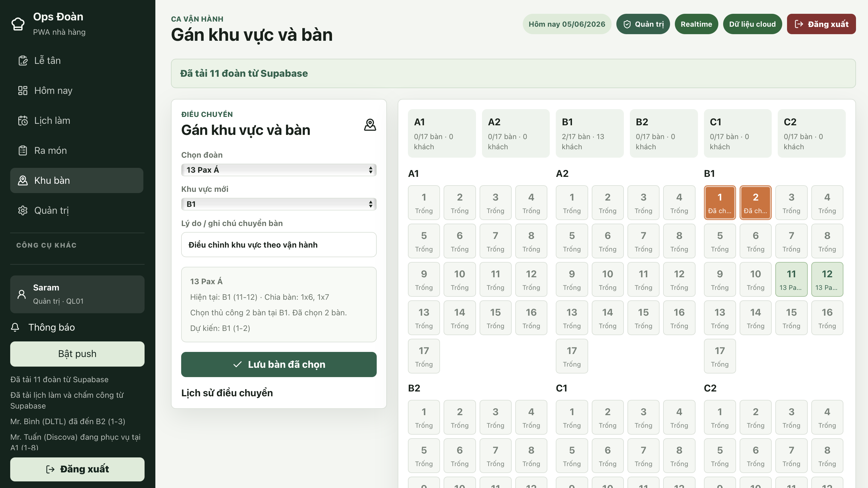Select table 4 in C1 grid

click(x=679, y=417)
